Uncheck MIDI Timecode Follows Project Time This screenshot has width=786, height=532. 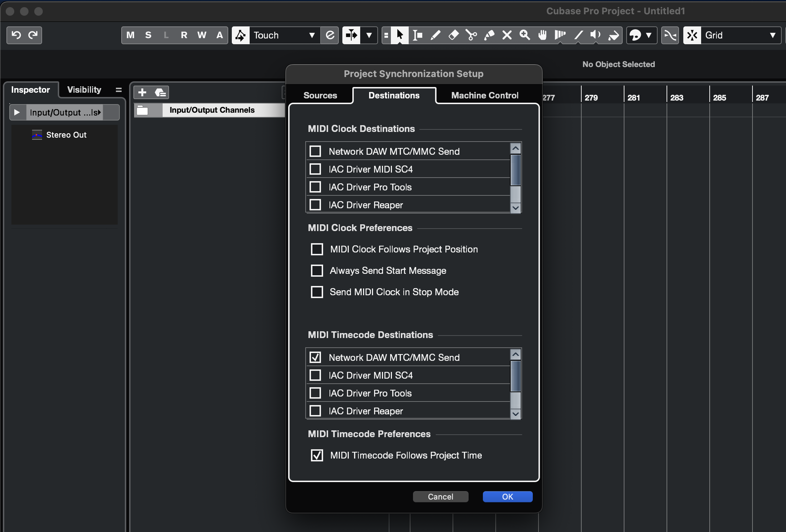tap(317, 455)
